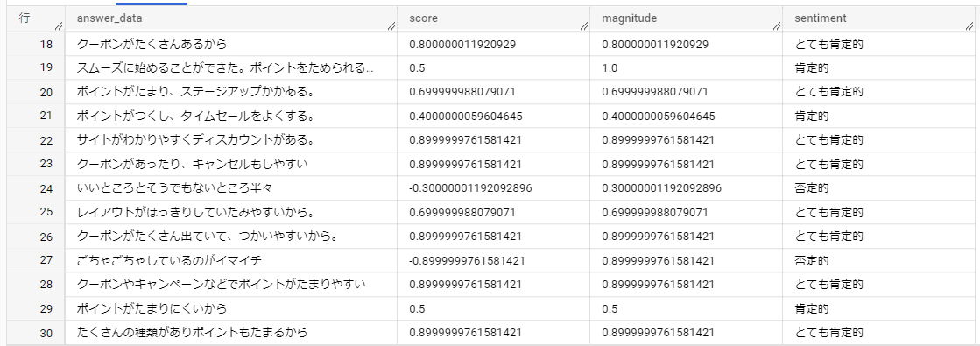This screenshot has width=980, height=346.
Task: Click answer 'ポイントがつくし、タイムセールをよくする。'
Action: point(195,116)
